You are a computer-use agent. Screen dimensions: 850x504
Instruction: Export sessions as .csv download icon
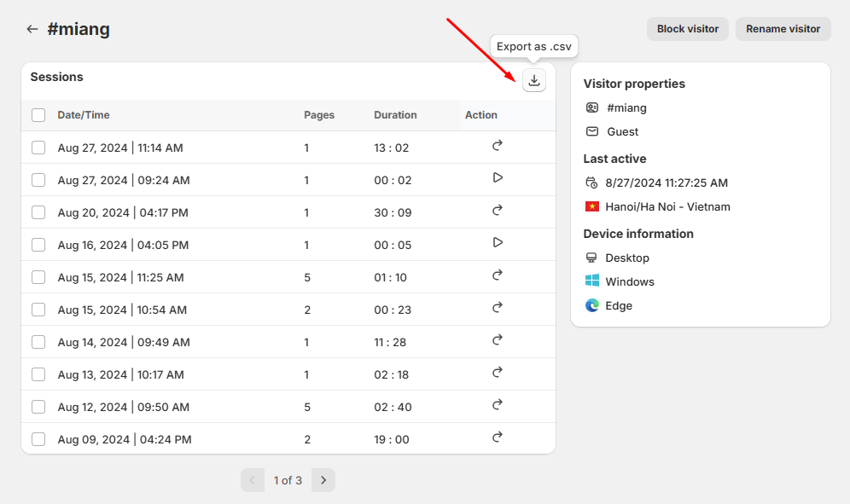pyautogui.click(x=534, y=80)
